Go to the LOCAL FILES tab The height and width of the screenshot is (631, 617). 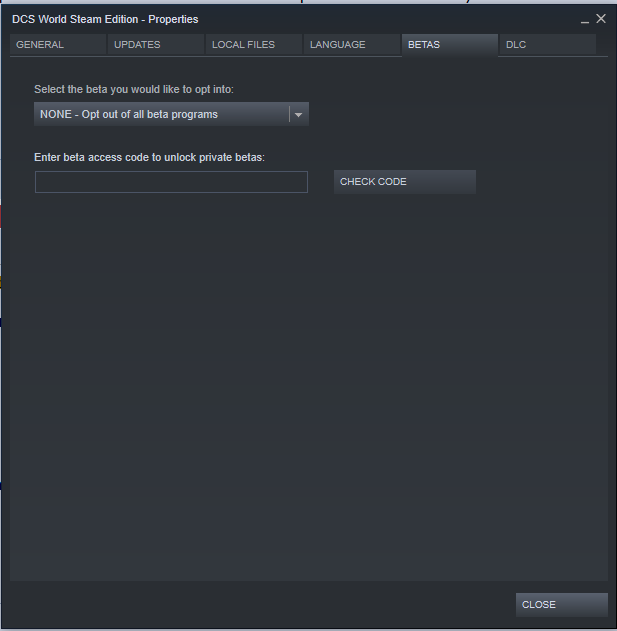[254, 45]
